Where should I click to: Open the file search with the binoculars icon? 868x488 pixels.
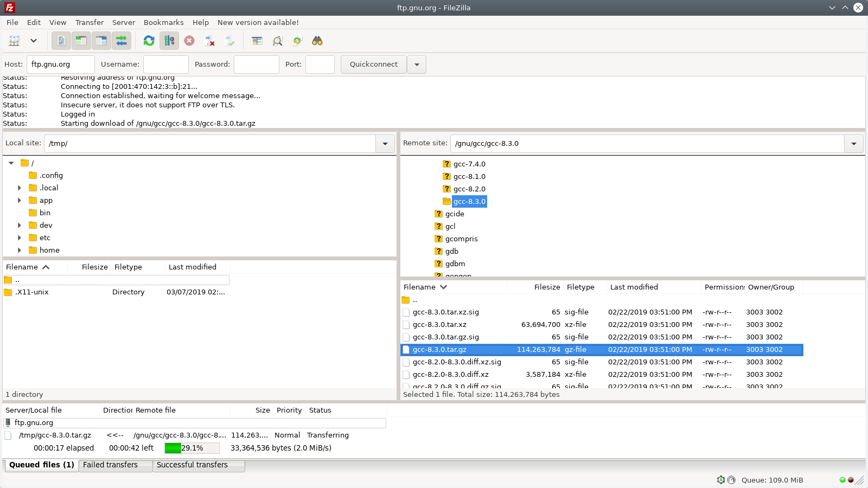pyautogui.click(x=317, y=41)
